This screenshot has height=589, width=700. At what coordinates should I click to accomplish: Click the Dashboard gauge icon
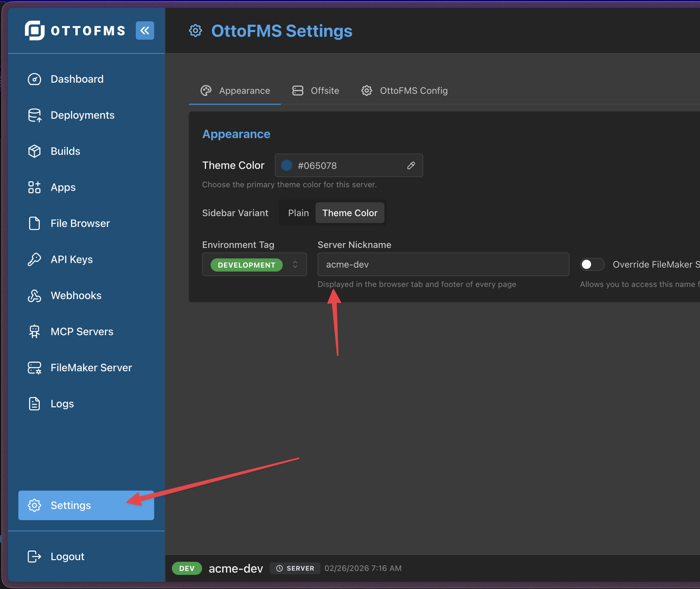tap(34, 79)
